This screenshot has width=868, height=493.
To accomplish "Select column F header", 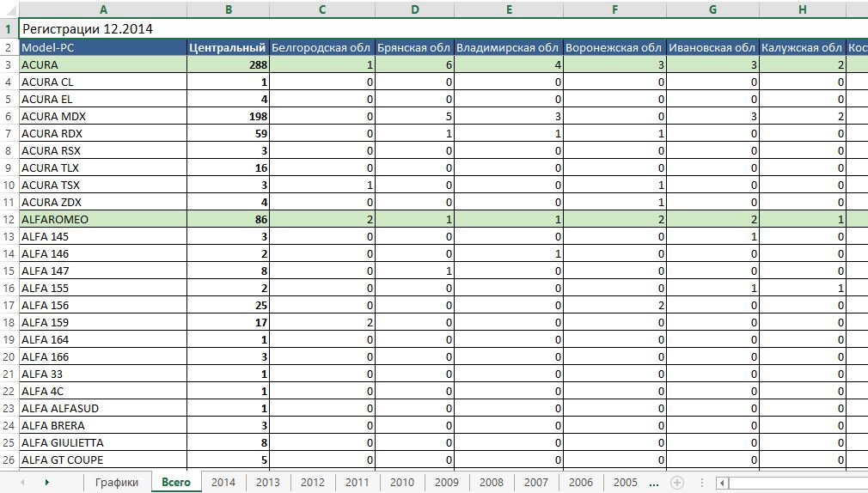I will pos(614,9).
